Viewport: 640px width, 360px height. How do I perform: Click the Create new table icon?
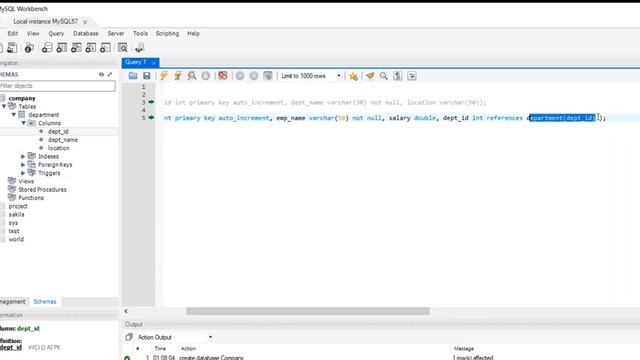click(x=62, y=48)
